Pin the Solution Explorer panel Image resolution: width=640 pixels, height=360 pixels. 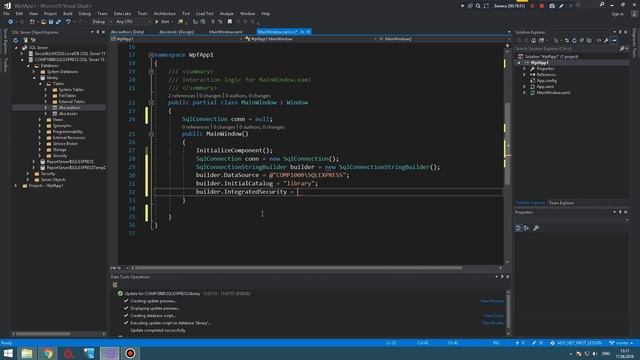(x=620, y=32)
